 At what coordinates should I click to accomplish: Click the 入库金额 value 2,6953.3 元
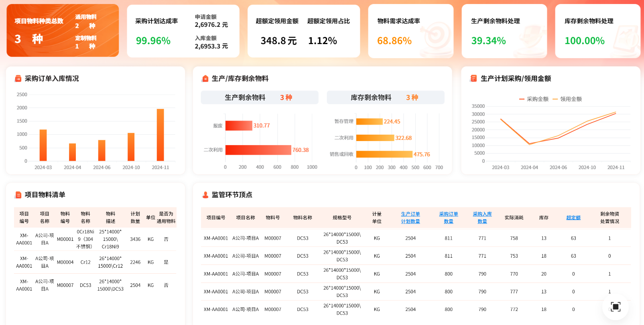211,46
